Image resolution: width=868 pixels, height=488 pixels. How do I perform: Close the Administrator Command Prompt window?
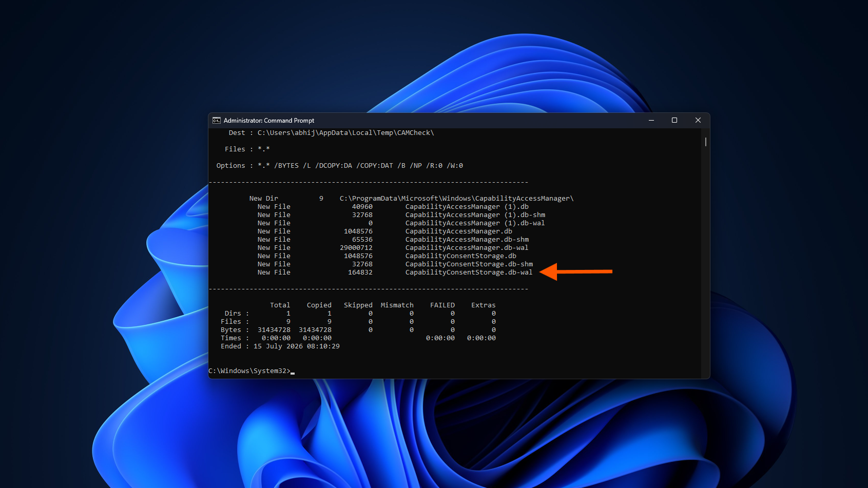point(698,121)
